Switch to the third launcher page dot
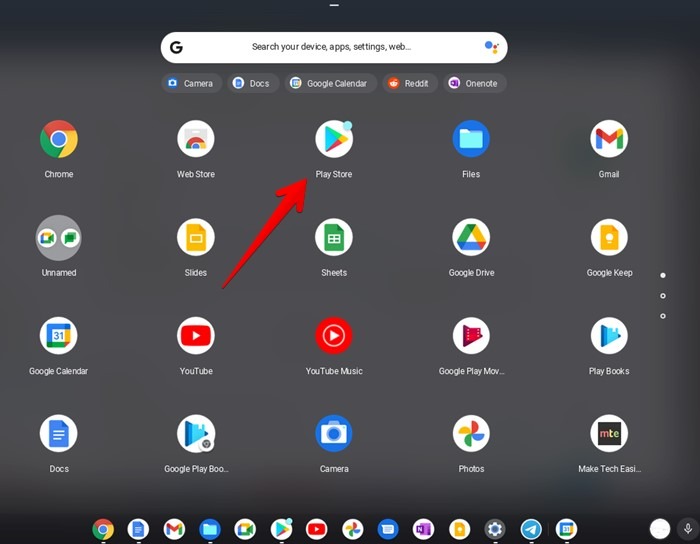 (663, 316)
